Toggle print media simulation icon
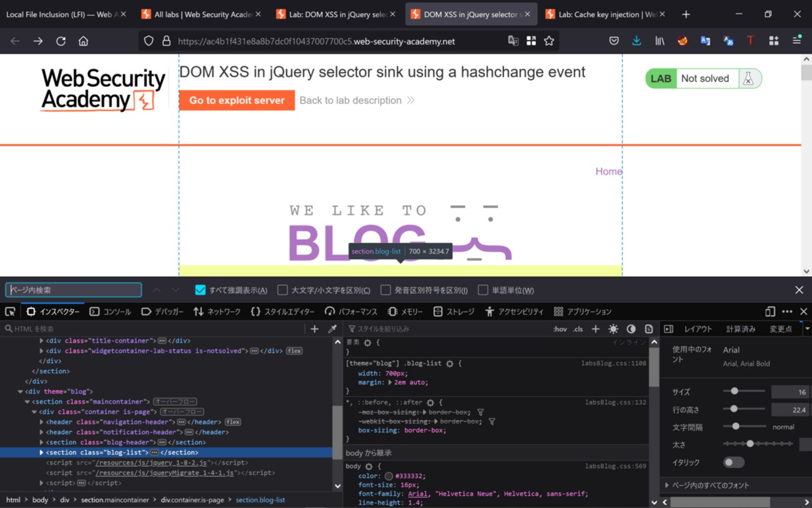The width and height of the screenshot is (812, 508). pyautogui.click(x=649, y=329)
